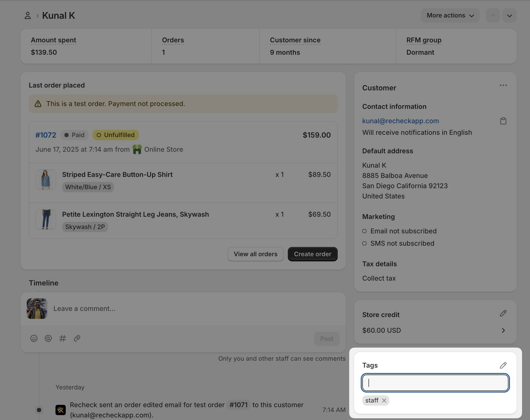Open order #1071 from the timeline entry
The width and height of the screenshot is (530, 420).
238,405
